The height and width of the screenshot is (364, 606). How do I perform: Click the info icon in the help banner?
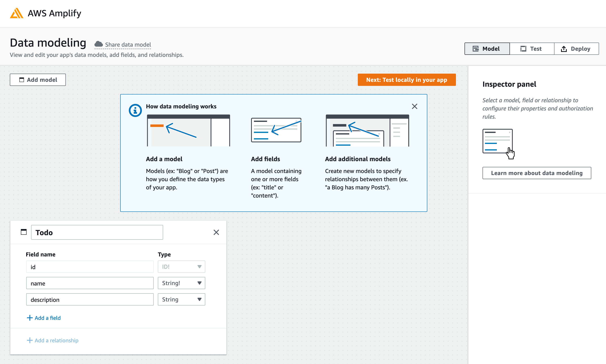[x=135, y=110]
